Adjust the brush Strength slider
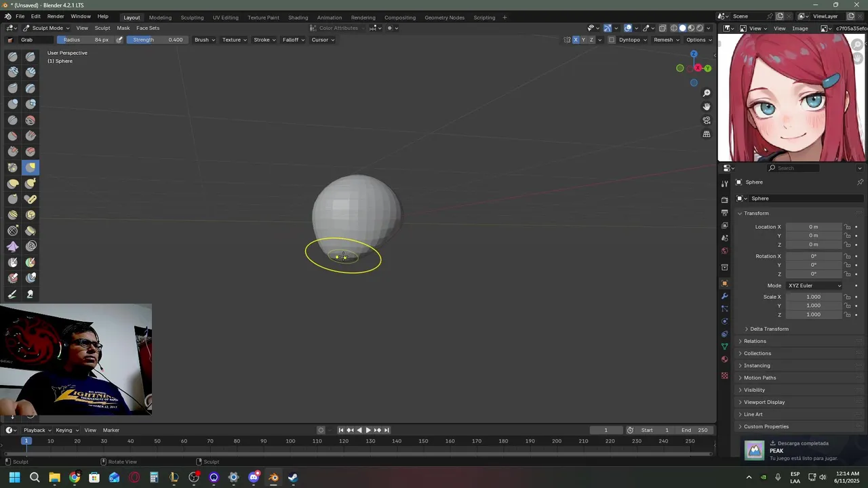The width and height of the screenshot is (868, 488). 157,40
